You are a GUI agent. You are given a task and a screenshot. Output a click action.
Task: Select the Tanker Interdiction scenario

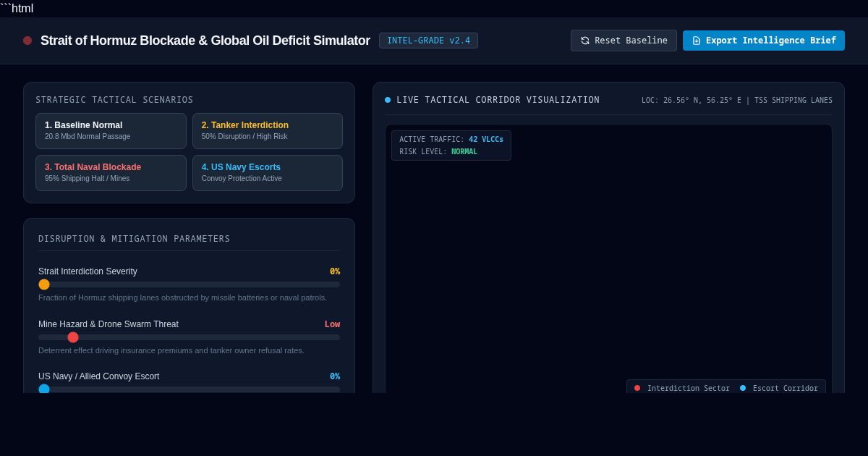[268, 131]
